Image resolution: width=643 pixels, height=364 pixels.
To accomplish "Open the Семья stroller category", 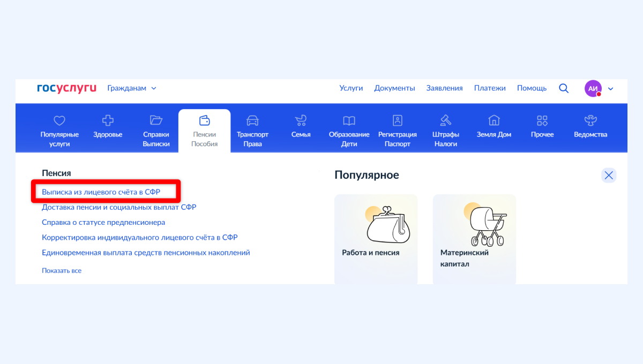I will click(x=301, y=127).
